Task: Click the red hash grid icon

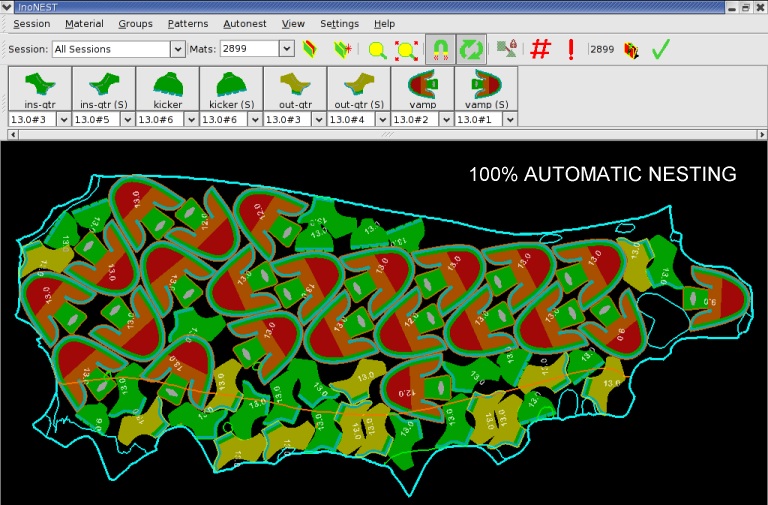Action: click(x=540, y=49)
